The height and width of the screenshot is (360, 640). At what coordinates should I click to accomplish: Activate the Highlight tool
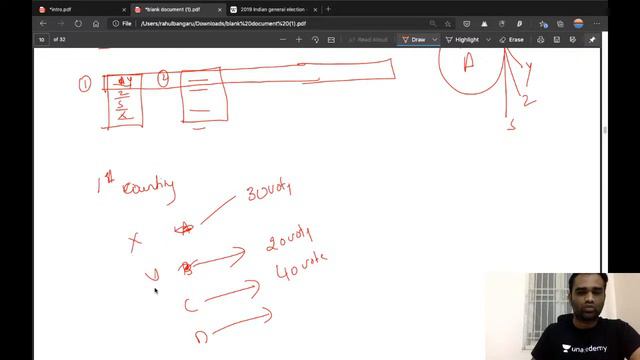click(x=462, y=40)
